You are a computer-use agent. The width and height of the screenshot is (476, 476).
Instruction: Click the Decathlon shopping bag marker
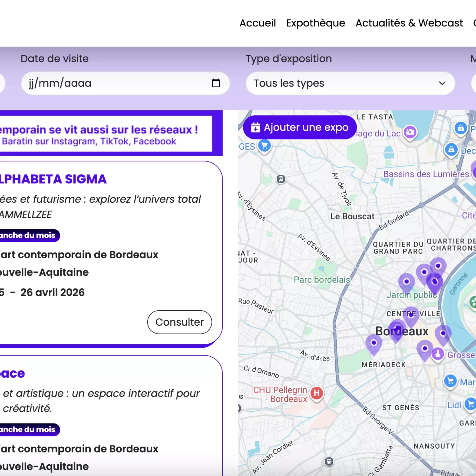pos(451,149)
